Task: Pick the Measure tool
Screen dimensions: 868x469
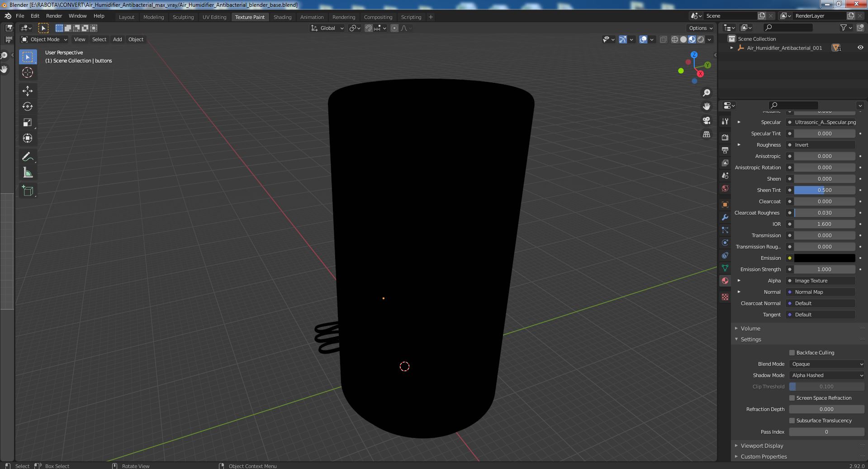Action: click(28, 172)
